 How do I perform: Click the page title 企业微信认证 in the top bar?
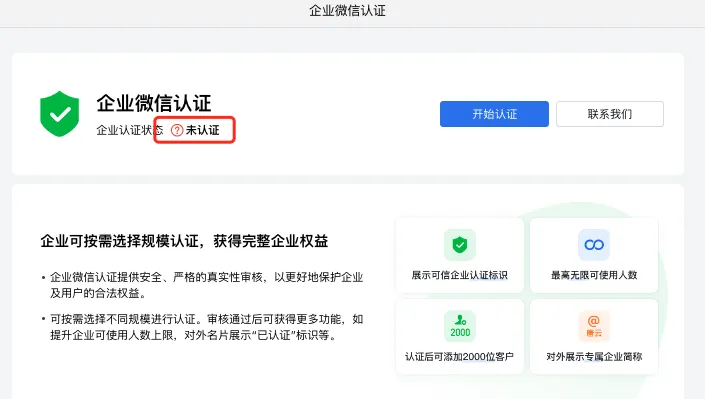(x=347, y=11)
